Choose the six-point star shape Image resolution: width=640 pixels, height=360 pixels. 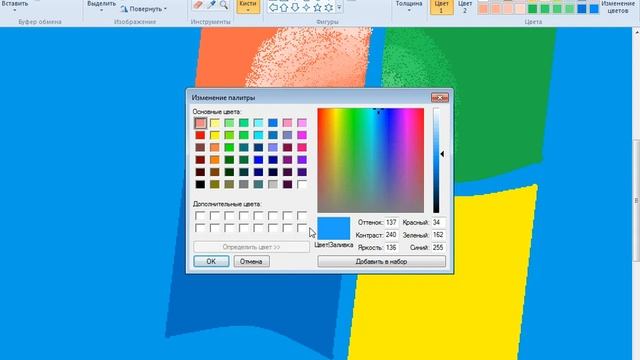pyautogui.click(x=329, y=7)
